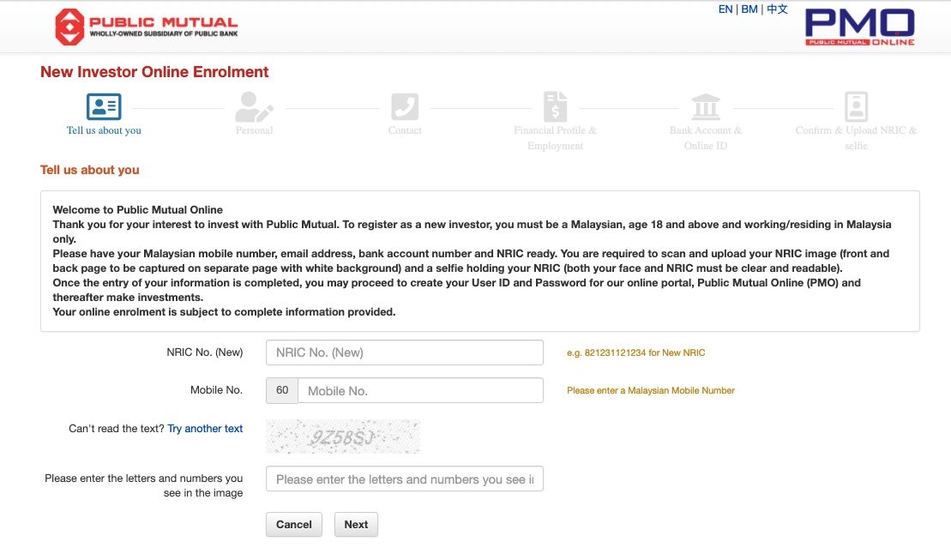Viewport: 951px width, 560px height.
Task: Focus the NRIC No. (New) input field
Action: click(405, 352)
